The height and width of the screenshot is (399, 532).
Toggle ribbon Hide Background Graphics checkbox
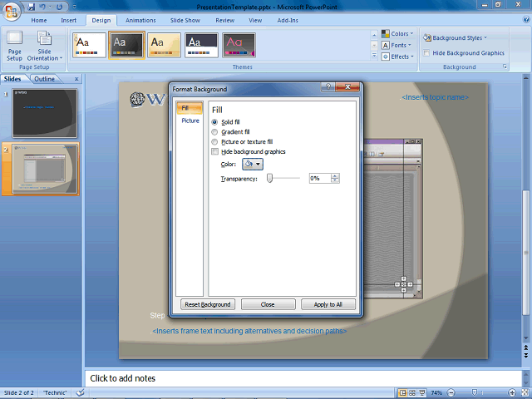426,53
